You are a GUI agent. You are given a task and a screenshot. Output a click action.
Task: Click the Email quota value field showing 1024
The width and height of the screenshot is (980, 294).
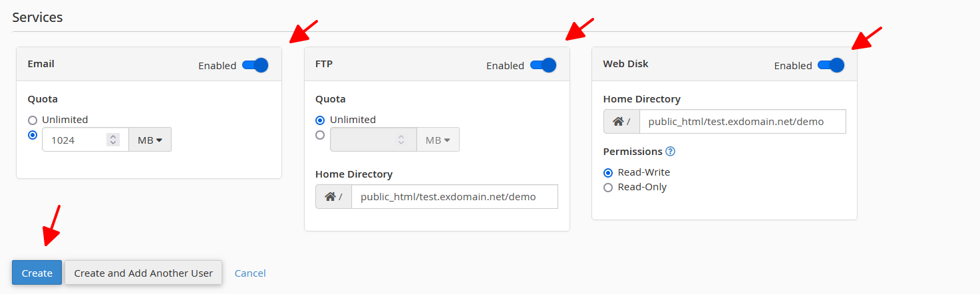tap(75, 140)
